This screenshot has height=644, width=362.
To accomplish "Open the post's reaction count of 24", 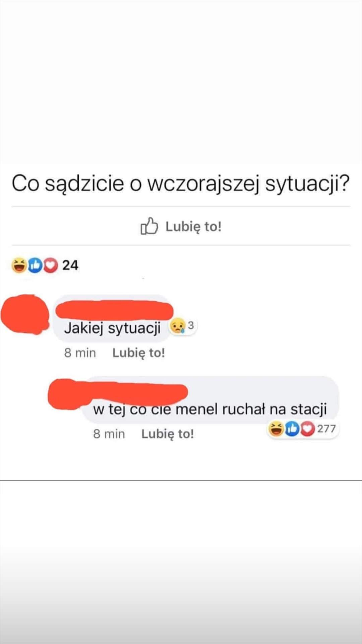I will coord(70,265).
